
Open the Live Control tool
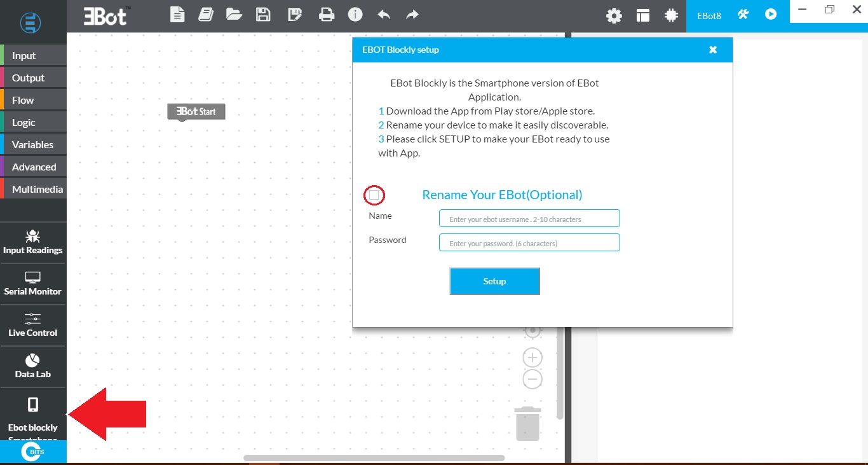pyautogui.click(x=33, y=325)
